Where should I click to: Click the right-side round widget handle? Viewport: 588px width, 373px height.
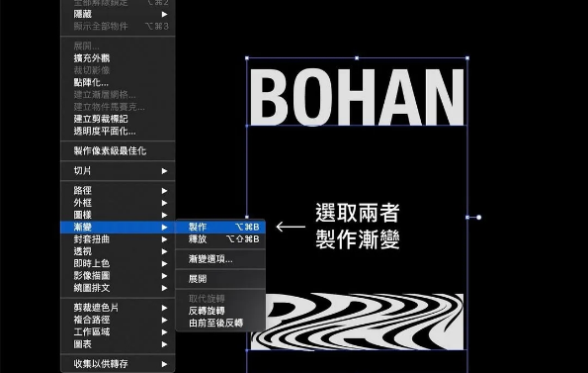(479, 218)
